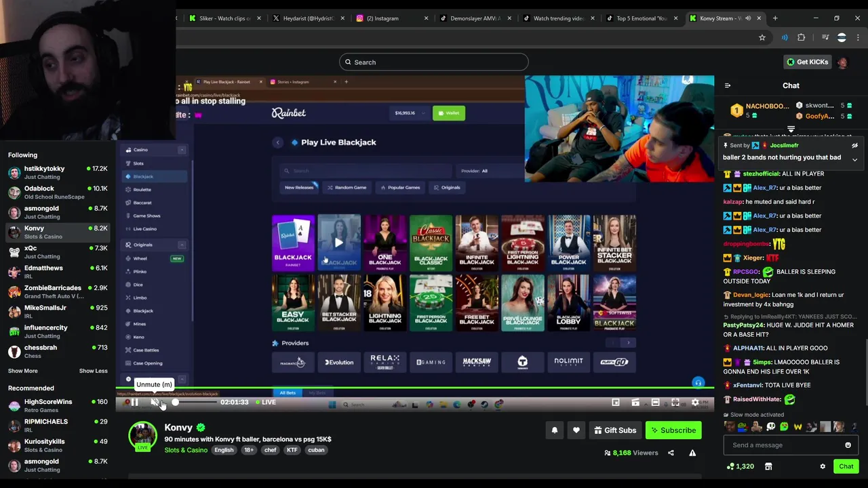Click Popular Games filter in stream
Viewport: 868px width, 488px height.
click(400, 187)
